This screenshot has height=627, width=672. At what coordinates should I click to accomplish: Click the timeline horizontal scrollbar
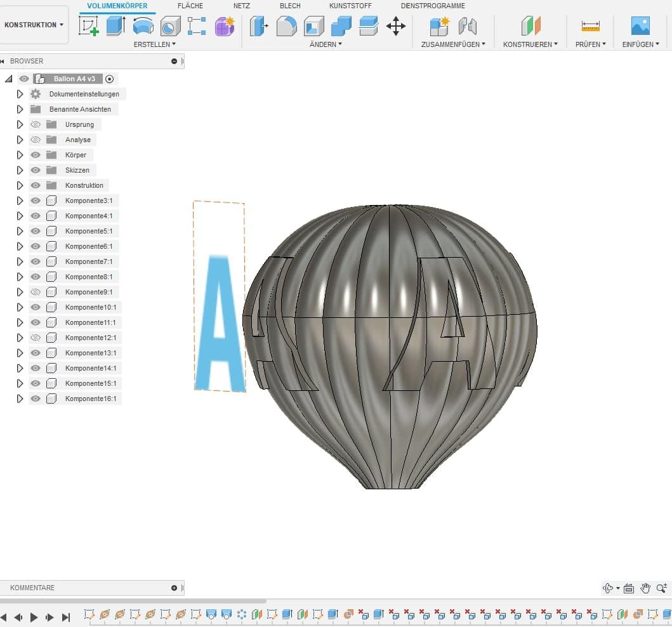tap(133, 601)
